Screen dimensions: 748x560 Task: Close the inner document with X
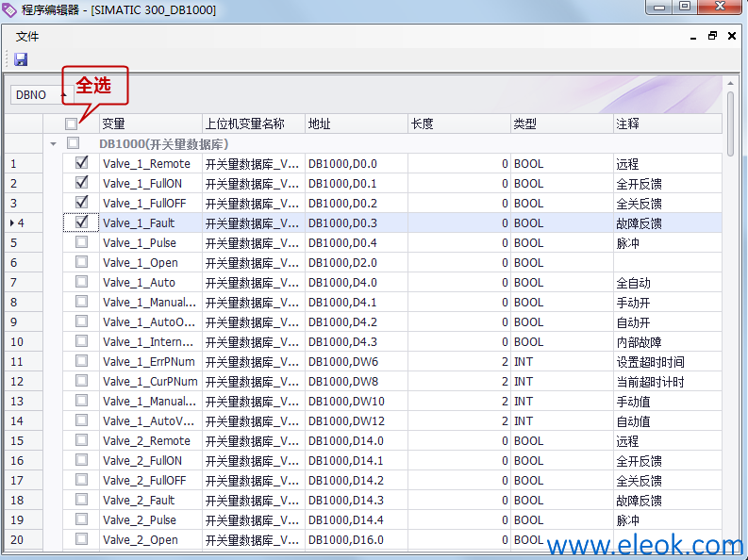tap(732, 36)
